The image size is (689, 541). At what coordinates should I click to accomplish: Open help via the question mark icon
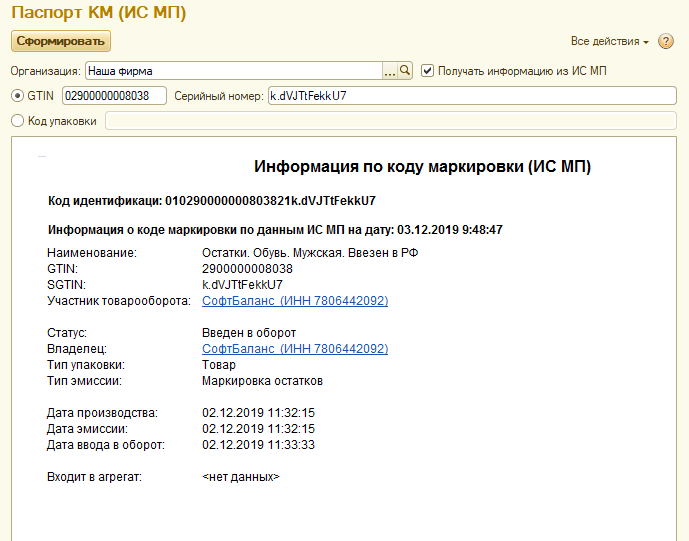[666, 41]
